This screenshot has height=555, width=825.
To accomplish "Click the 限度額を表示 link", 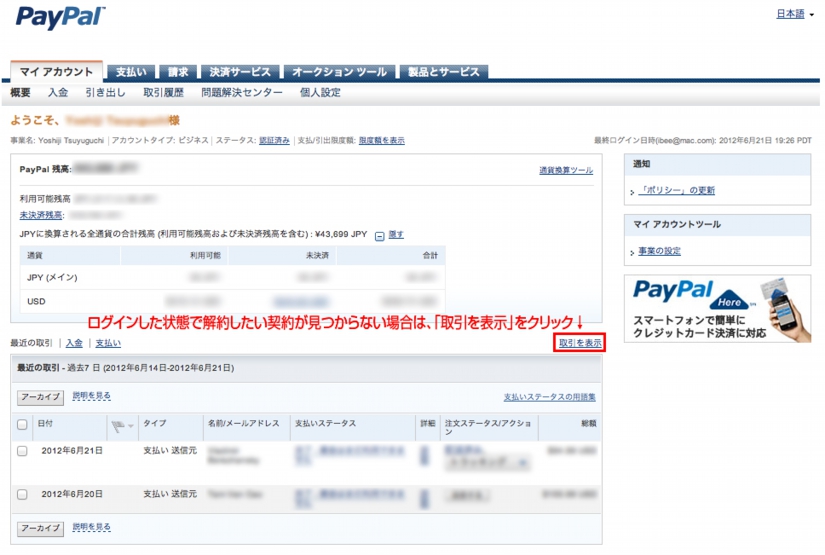I will [x=381, y=140].
